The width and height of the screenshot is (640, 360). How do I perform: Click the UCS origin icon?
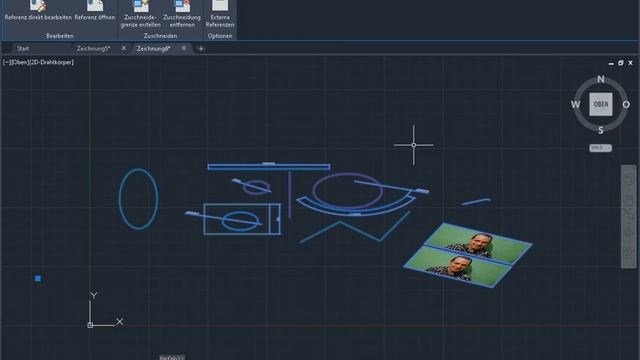click(x=90, y=325)
